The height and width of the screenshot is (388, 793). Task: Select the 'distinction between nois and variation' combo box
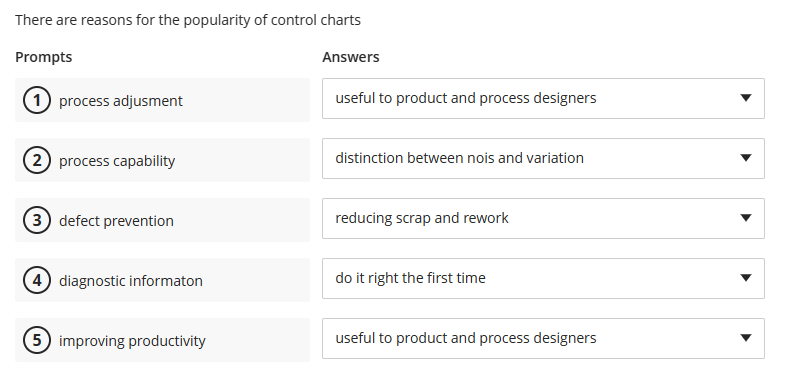click(x=543, y=158)
